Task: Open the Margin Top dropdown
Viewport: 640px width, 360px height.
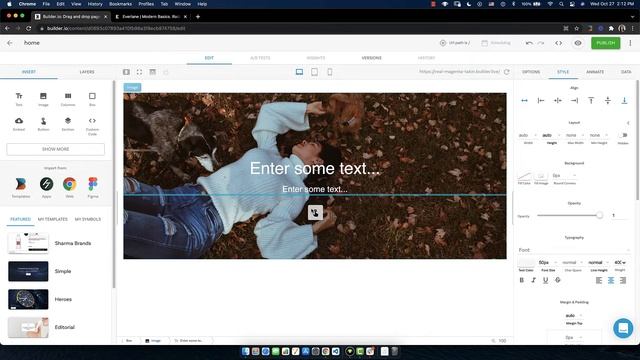Action: click(x=574, y=316)
